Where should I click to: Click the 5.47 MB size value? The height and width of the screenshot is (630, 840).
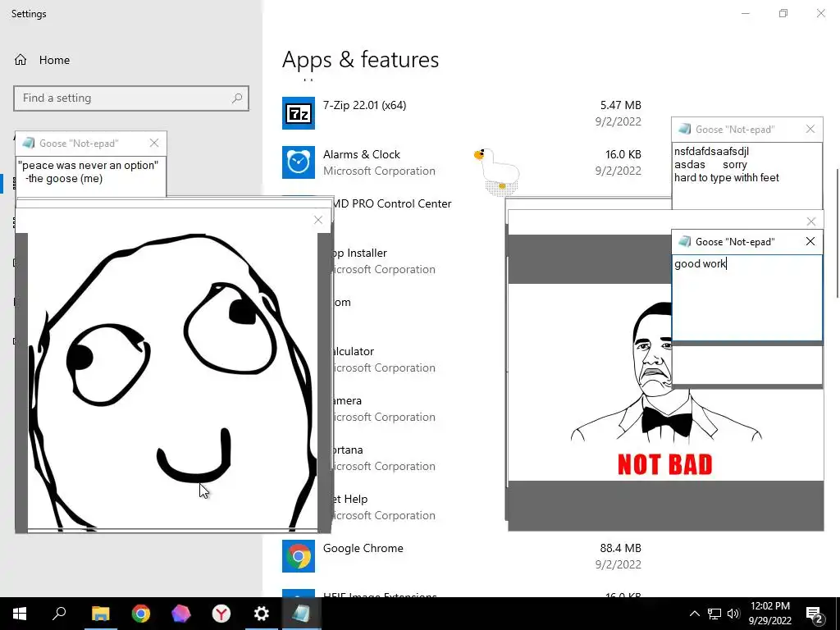[x=620, y=105]
